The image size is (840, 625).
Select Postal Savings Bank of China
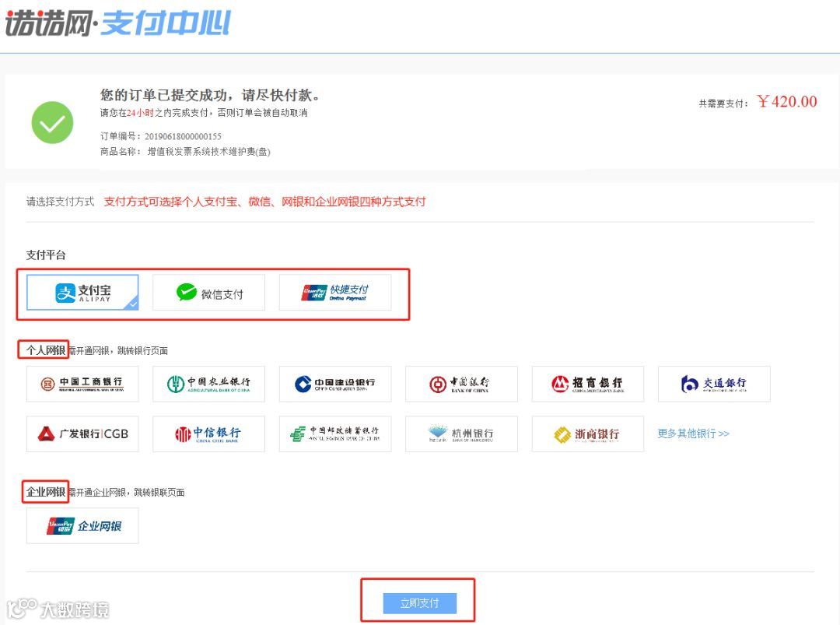335,434
